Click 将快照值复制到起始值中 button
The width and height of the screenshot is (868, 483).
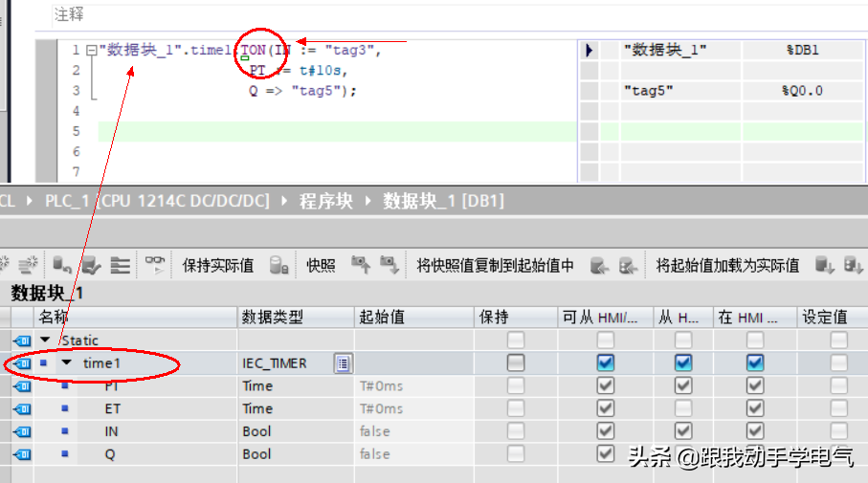[x=495, y=266]
